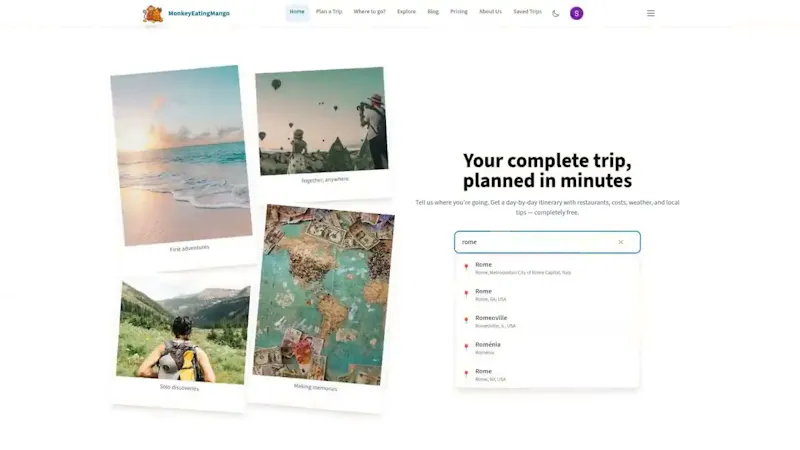Select the Roménia suggestion
Viewport: 800px width, 450px height.
pos(547,348)
